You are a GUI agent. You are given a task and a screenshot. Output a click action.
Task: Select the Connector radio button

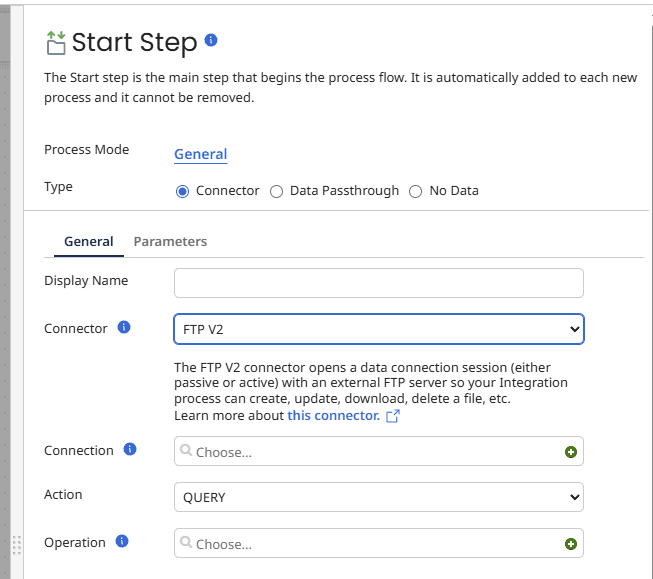click(182, 191)
